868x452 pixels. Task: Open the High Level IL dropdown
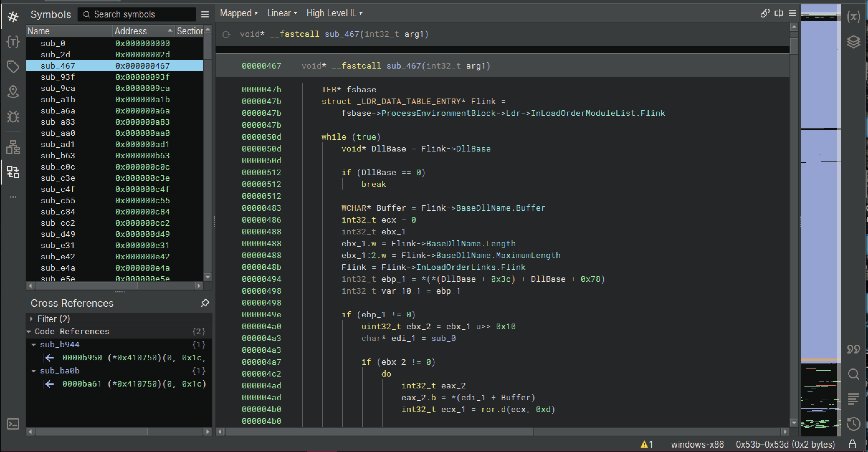pos(334,13)
